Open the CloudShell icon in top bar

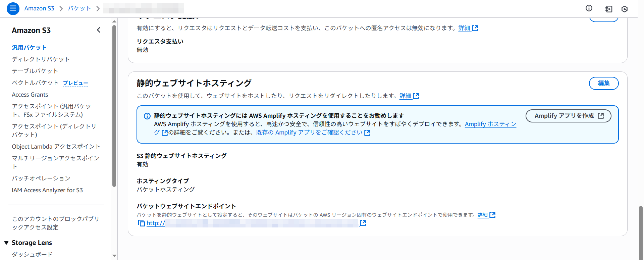pos(609,9)
